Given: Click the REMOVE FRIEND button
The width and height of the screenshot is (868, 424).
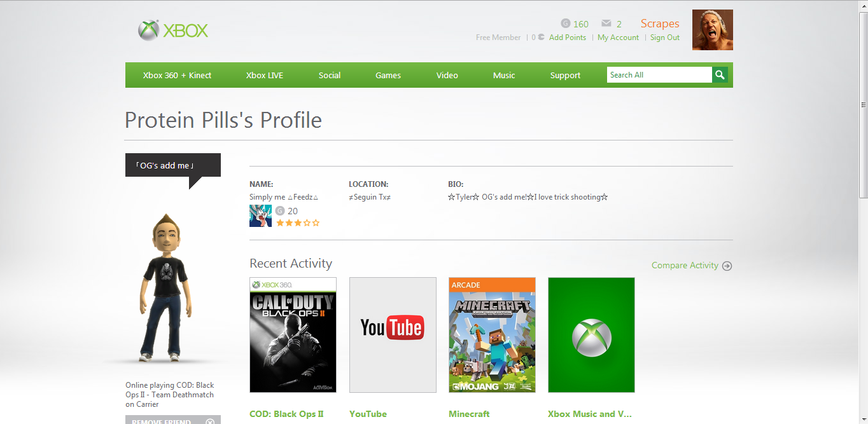Looking at the screenshot, I should tap(173, 420).
